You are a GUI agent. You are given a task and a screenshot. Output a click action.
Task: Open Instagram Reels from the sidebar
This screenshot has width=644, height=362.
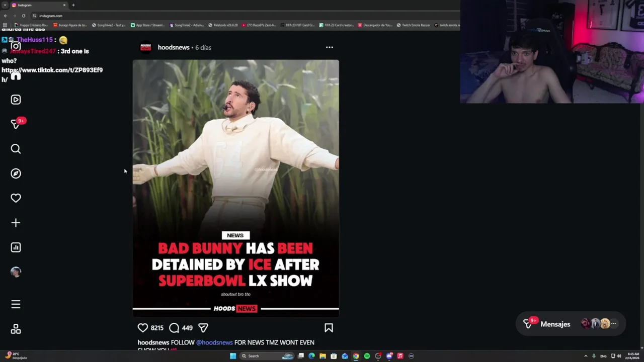(16, 100)
